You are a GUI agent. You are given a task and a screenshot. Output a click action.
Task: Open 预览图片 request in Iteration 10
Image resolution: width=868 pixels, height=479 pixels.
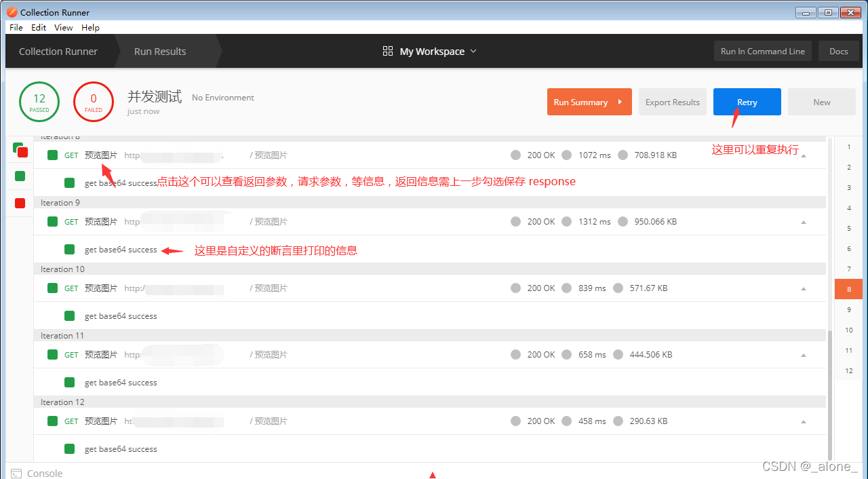[101, 288]
